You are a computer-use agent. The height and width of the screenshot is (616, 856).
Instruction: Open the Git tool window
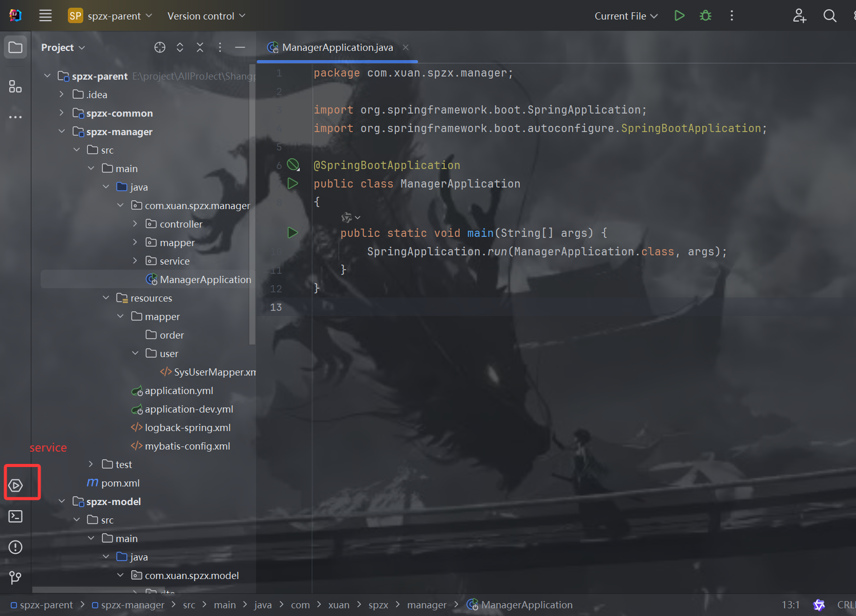[x=15, y=578]
